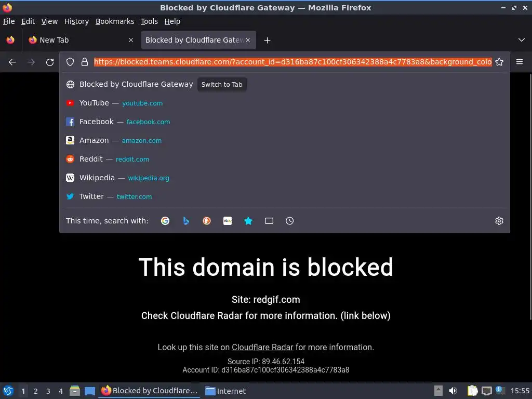Open the taskbar start menu icon
Image resolution: width=532 pixels, height=399 pixels.
[8, 391]
